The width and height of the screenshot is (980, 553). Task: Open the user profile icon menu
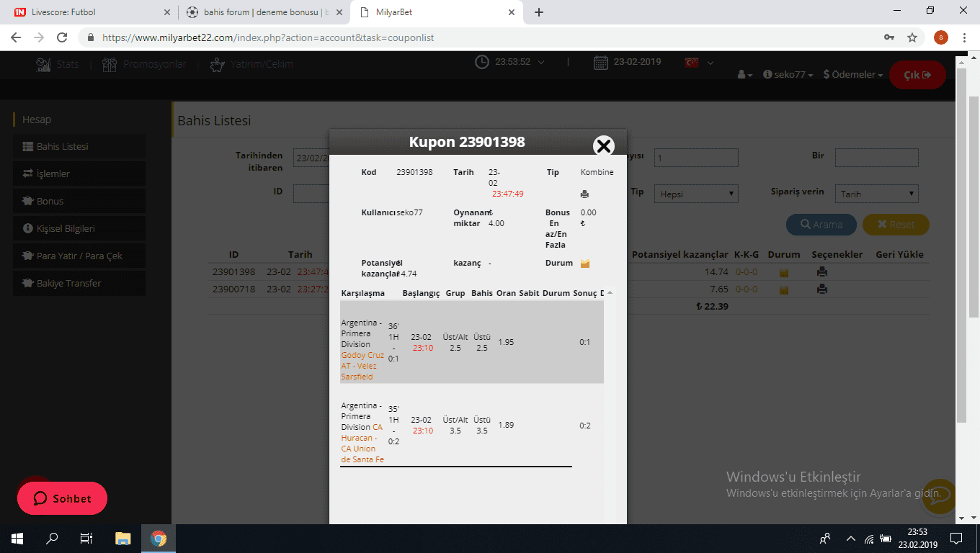[x=745, y=75]
